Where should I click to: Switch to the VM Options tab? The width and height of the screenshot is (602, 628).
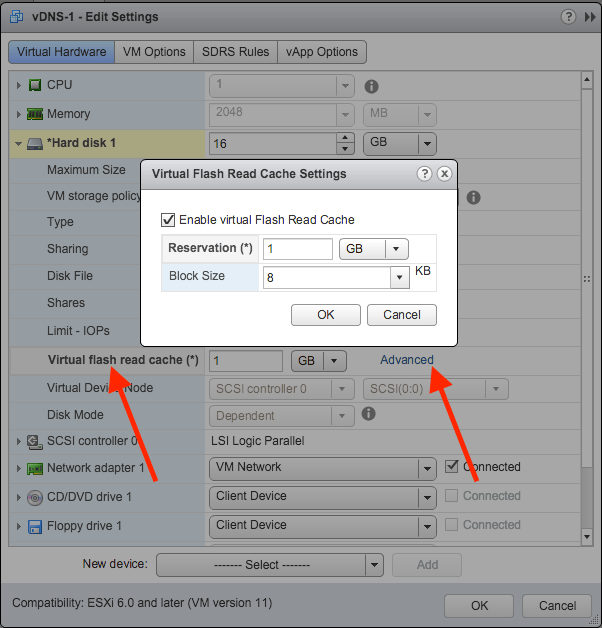pos(154,52)
